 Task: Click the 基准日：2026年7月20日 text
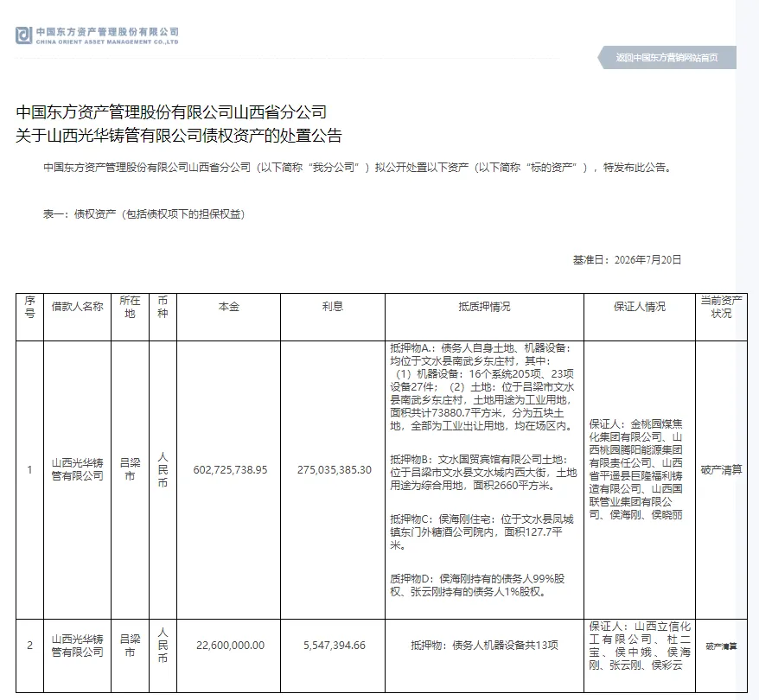627,260
